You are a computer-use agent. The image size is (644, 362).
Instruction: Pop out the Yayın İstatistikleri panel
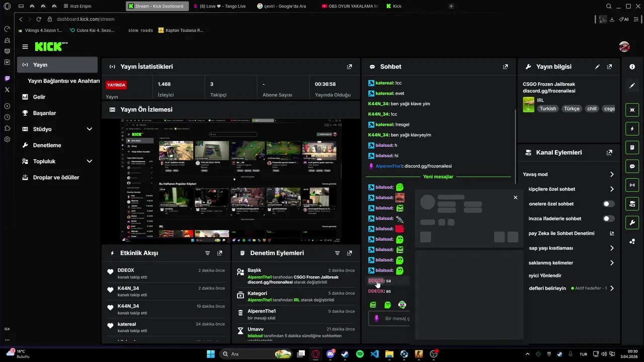[349, 66]
